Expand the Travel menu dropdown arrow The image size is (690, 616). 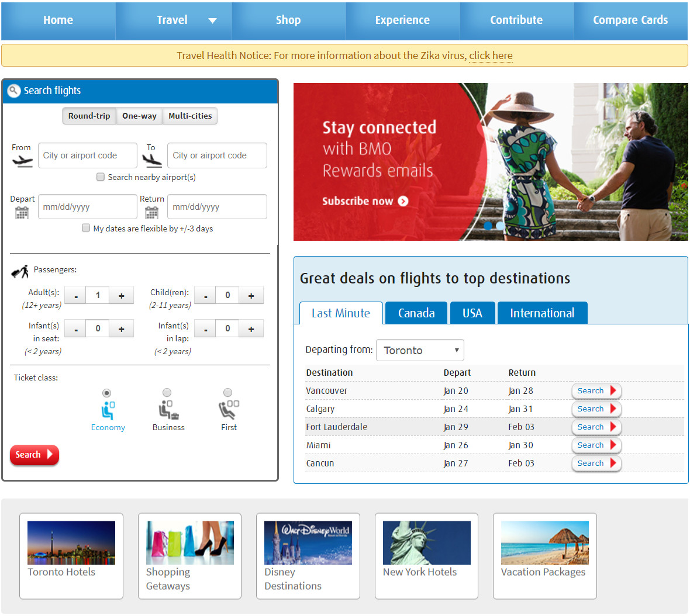pyautogui.click(x=212, y=20)
